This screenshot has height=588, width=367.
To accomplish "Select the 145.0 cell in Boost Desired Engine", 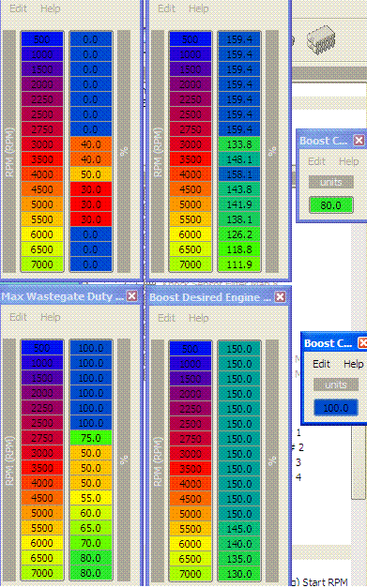I will click(x=239, y=529).
